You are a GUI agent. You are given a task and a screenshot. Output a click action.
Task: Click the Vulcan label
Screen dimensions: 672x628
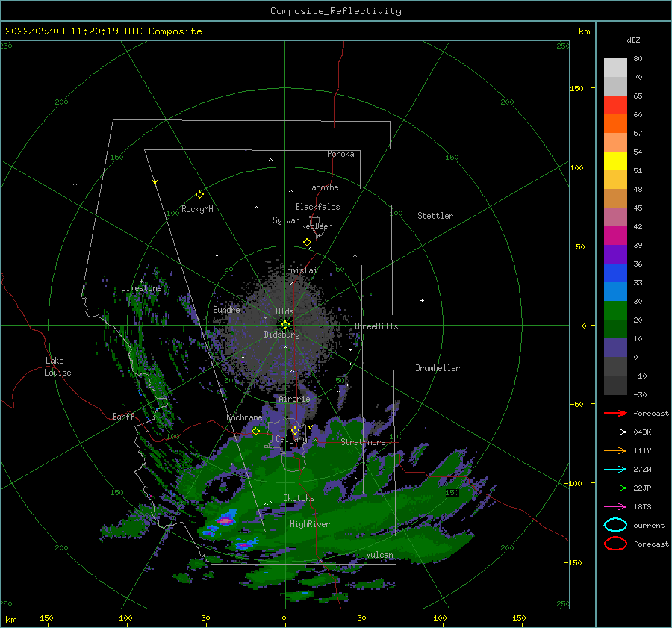(x=379, y=555)
